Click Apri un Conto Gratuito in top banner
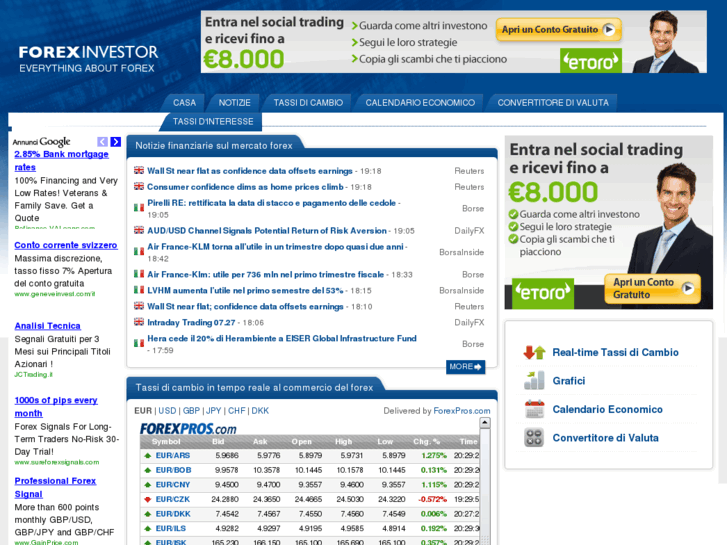The height and width of the screenshot is (545, 727). [x=558, y=30]
